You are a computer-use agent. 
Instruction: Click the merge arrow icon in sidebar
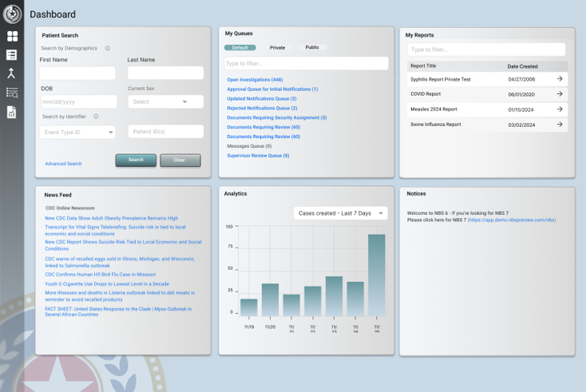11,73
